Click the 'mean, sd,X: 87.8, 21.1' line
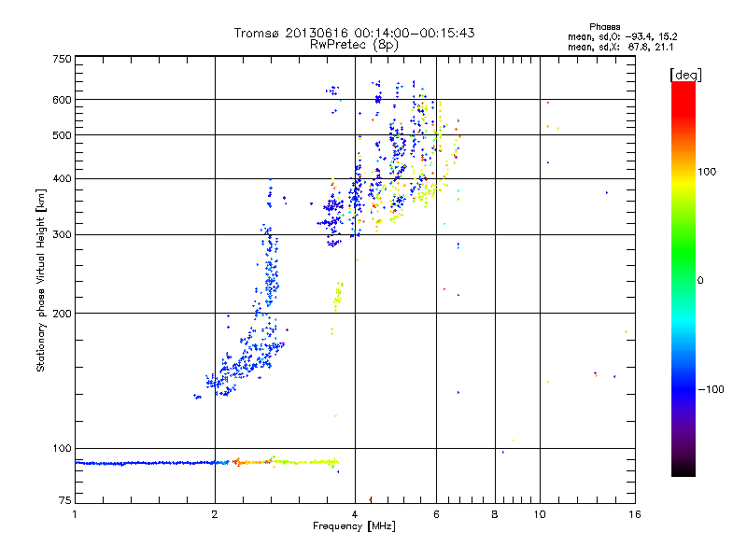This screenshot has width=747, height=560. [x=620, y=47]
